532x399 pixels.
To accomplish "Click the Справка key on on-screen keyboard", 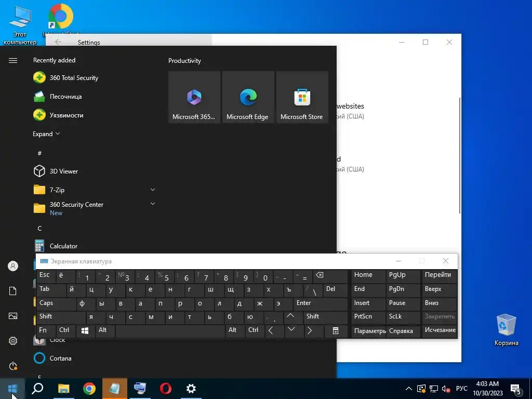I will click(x=403, y=331).
